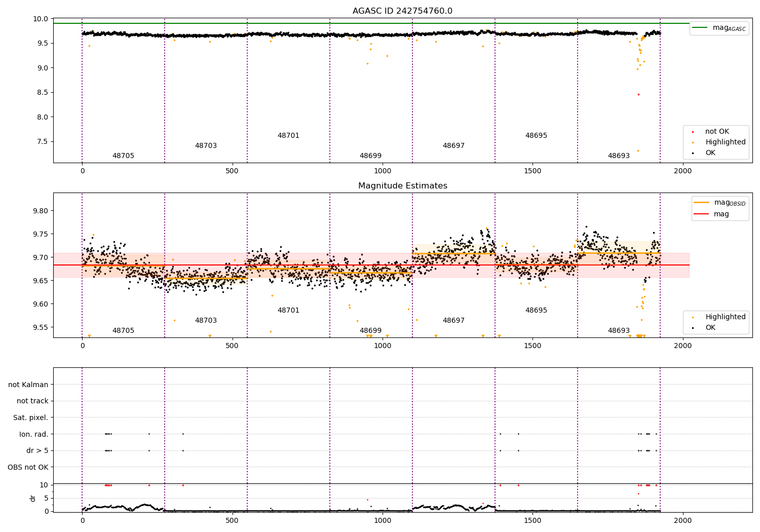The image size is (760, 532).
Task: Click the 9.80 y-axis tick label
Action: coord(41,211)
